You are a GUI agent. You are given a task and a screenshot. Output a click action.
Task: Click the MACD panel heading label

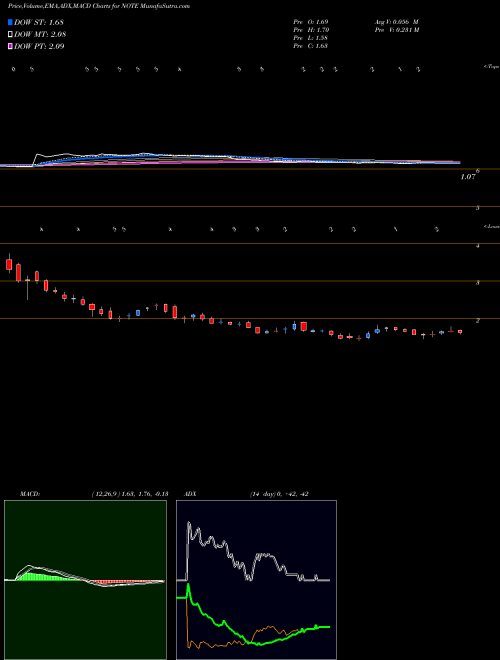30,494
